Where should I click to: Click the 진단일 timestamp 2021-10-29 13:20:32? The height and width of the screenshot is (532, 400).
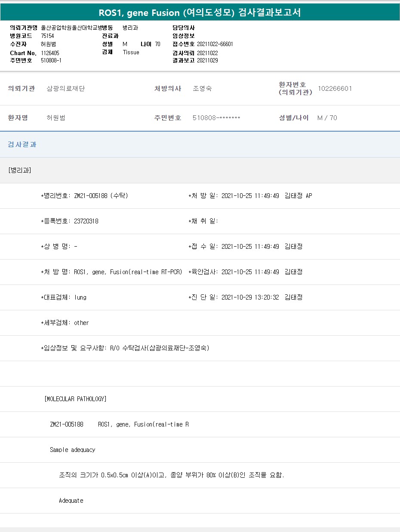[250, 297]
